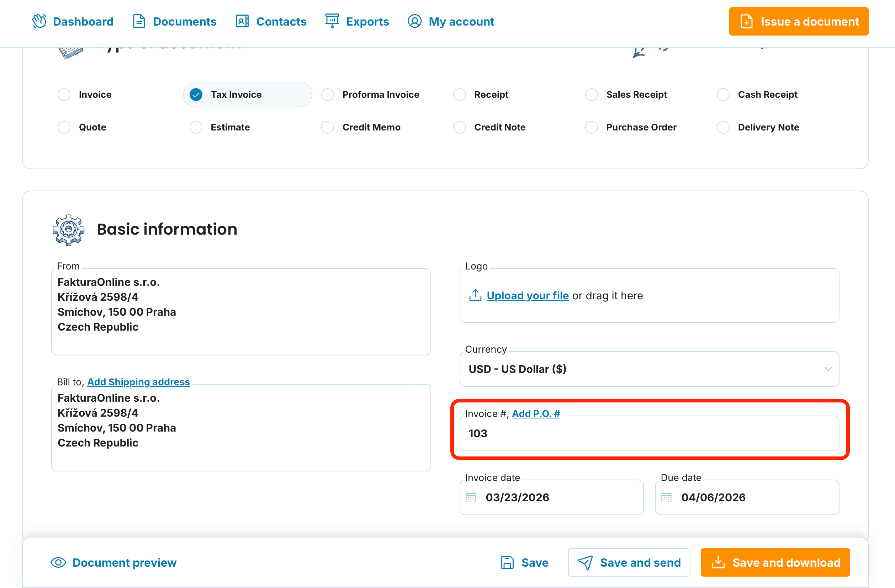Click the download arrow icon on Save and download
The image size is (895, 588).
point(718,563)
